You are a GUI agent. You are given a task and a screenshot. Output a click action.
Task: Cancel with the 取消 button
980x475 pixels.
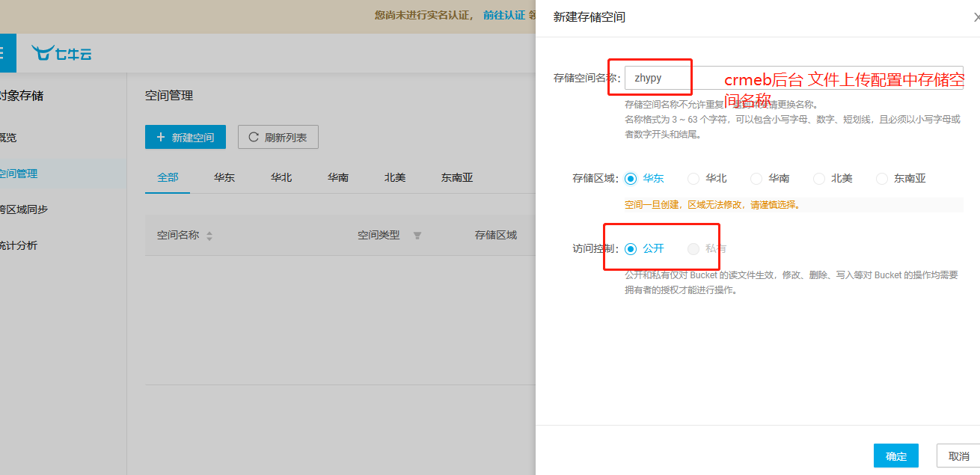(958, 456)
